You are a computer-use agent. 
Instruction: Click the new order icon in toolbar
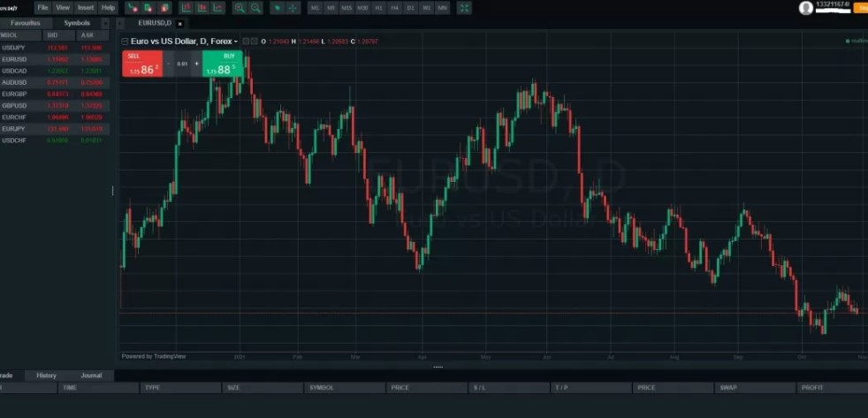click(133, 8)
